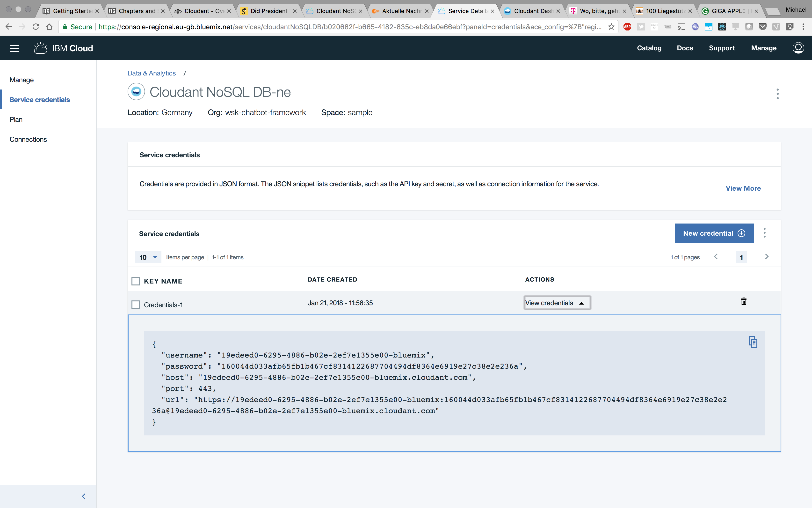
Task: Open Connections in the sidebar
Action: click(28, 139)
